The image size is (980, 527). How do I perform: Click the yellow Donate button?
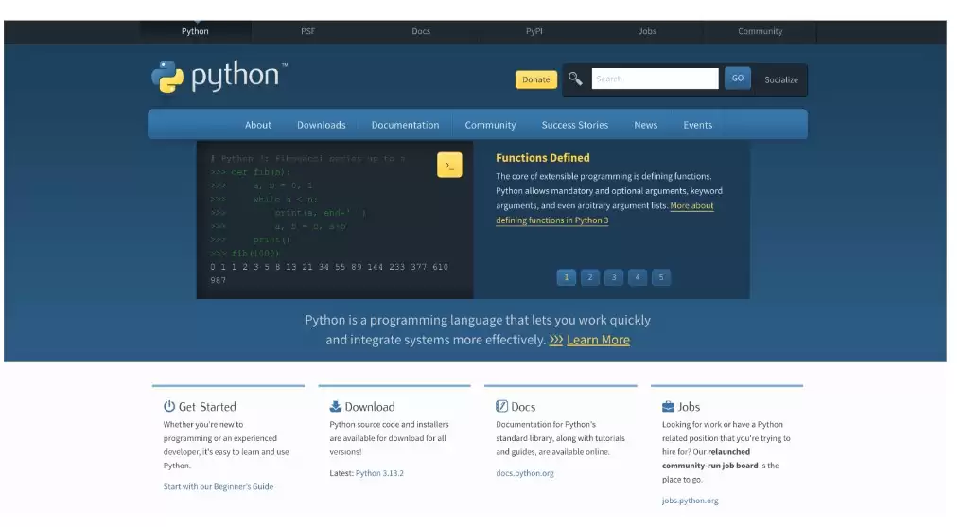[x=536, y=79]
